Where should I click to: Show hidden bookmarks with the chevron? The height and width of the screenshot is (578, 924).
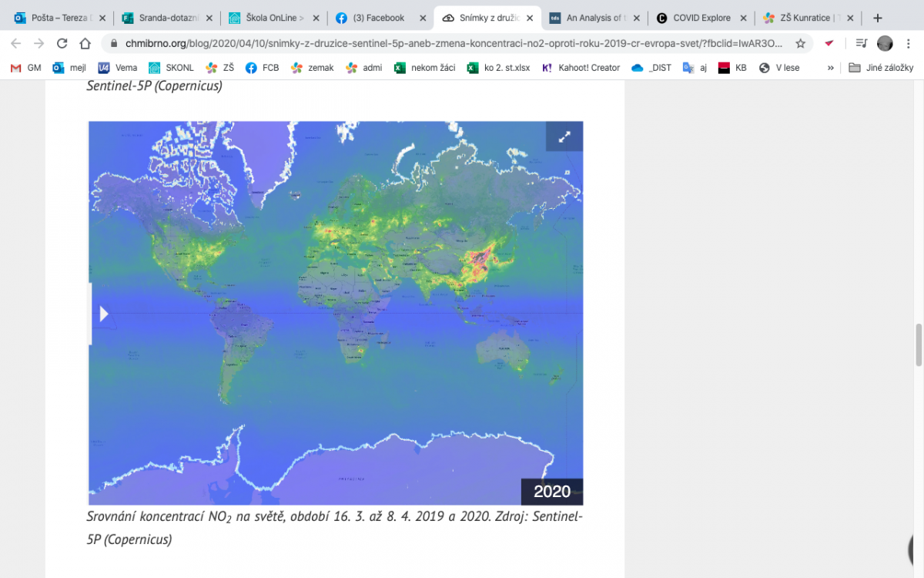point(830,68)
